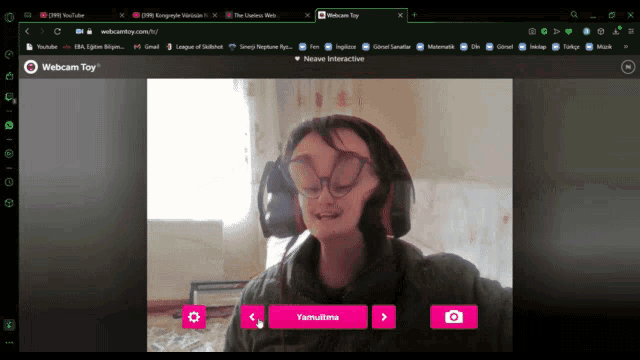
Task: Click the Webcam Toy logo
Action: click(x=62, y=67)
